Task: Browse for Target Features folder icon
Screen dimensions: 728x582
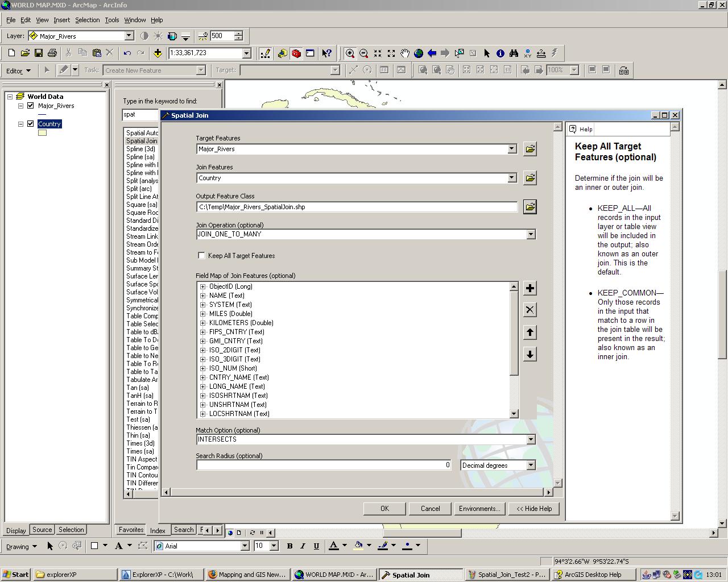Action: (530, 149)
